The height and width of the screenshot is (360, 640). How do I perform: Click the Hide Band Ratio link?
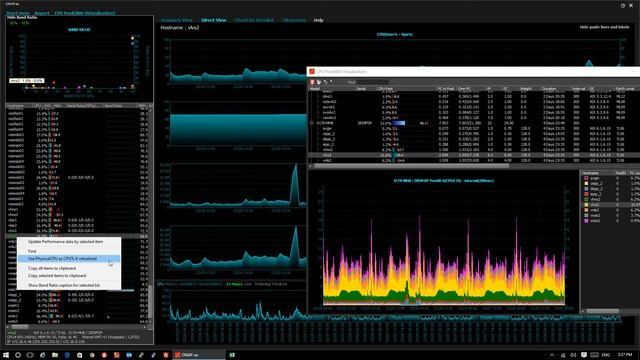pyautogui.click(x=22, y=18)
